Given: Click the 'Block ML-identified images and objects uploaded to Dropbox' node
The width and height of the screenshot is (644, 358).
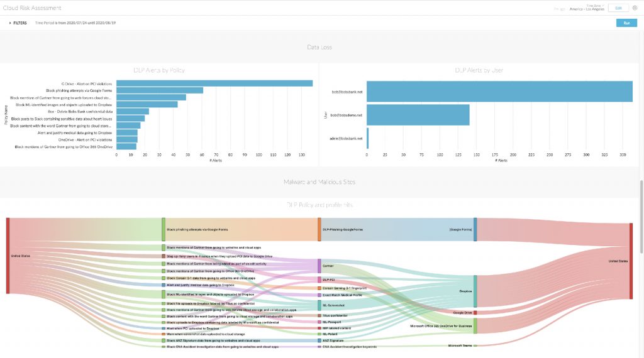Looking at the screenshot, I should [164, 295].
